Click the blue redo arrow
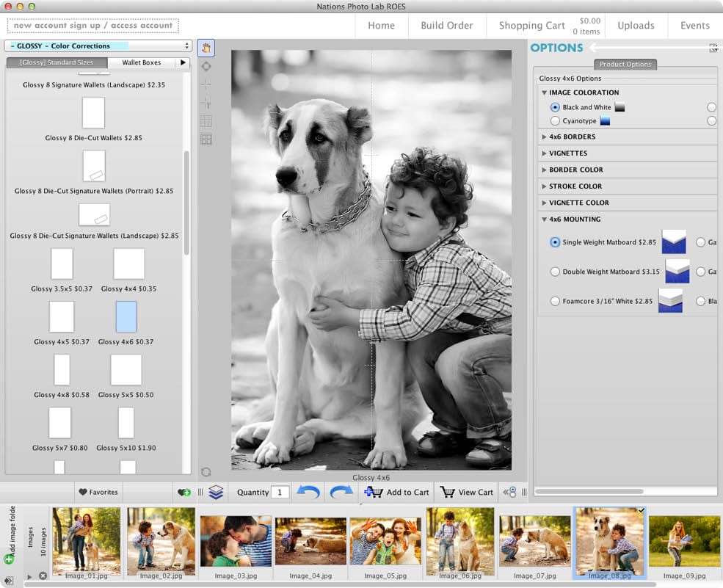Image resolution: width=723 pixels, height=588 pixels. (341, 492)
